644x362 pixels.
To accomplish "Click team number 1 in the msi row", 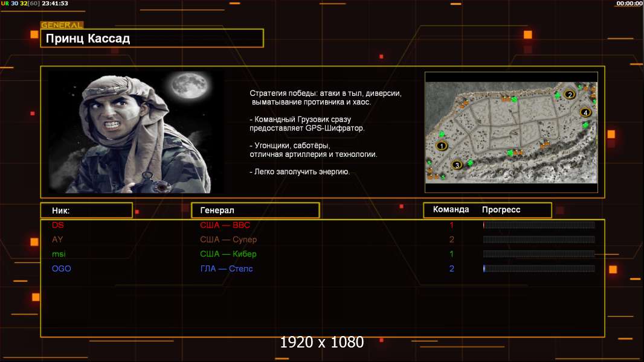I will [x=452, y=254].
